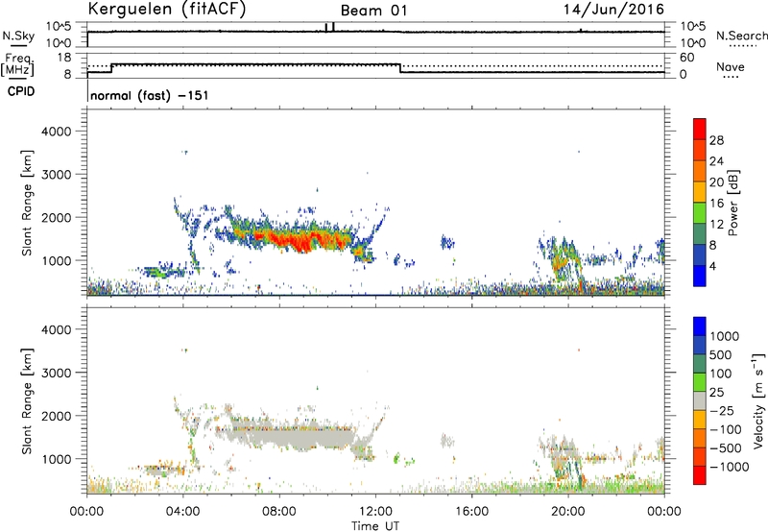Click the 16:00 time axis label
The width and height of the screenshot is (768, 532).
[471, 512]
